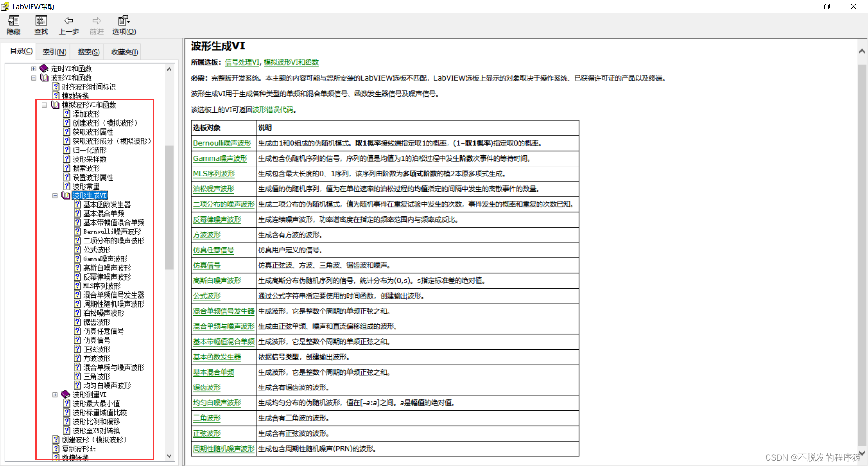Select 混合单频信号发生器 in the tree
The height and width of the screenshot is (466, 868).
point(114,295)
